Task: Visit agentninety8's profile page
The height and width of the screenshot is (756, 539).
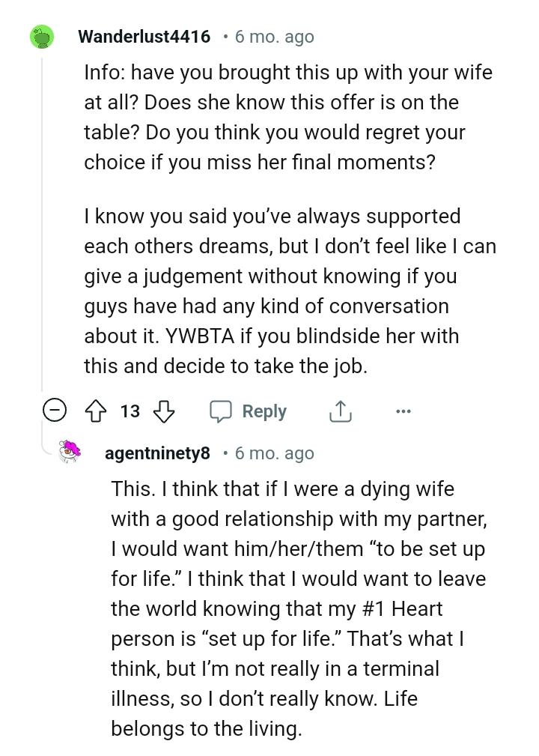Action: coord(158,453)
